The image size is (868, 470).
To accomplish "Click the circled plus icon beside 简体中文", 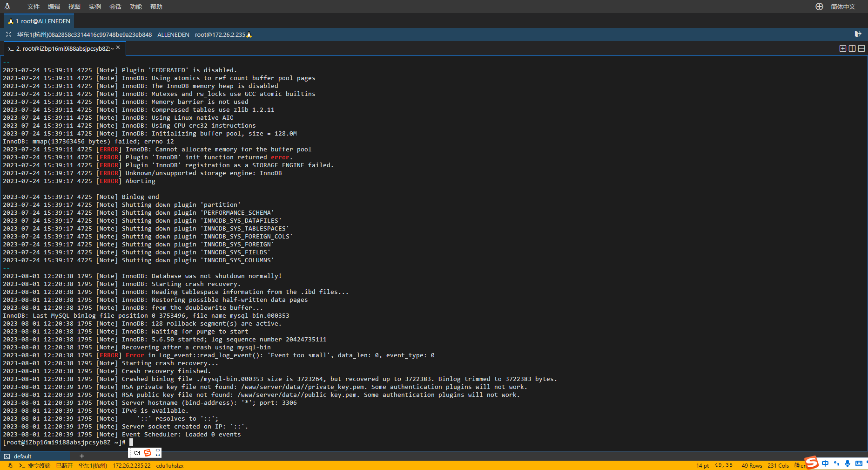I will (x=820, y=7).
